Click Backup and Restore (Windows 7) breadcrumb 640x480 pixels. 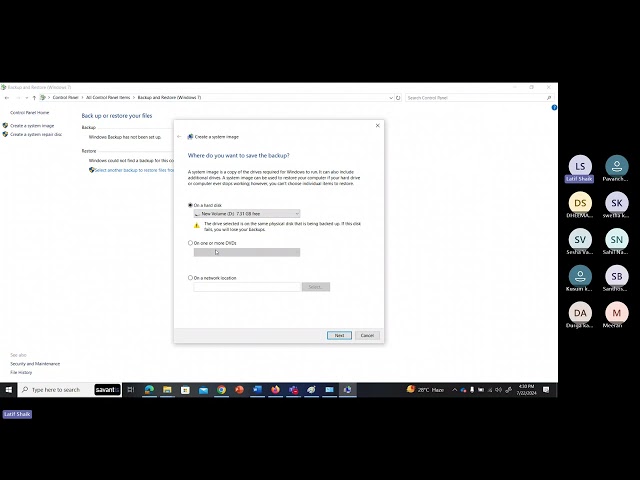(x=169, y=98)
